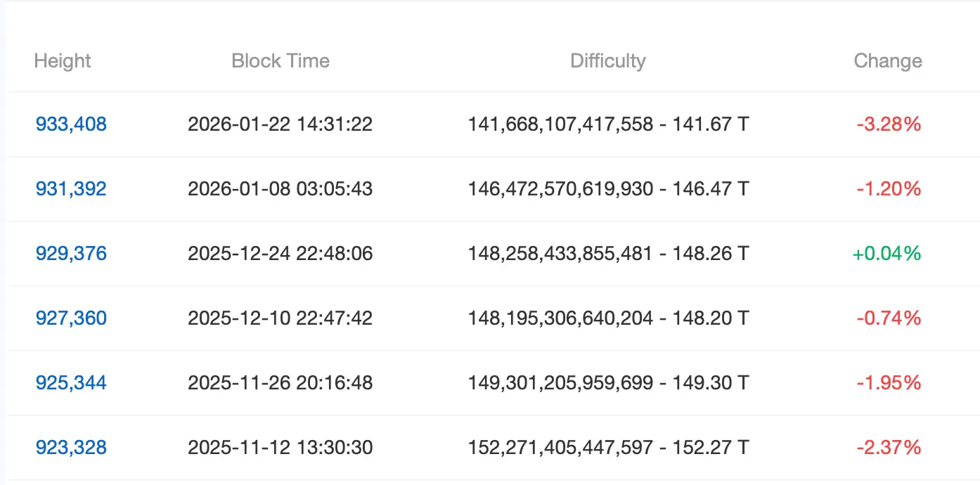The height and width of the screenshot is (485, 980).
Task: Open block height 929,376 link
Action: [x=71, y=254]
